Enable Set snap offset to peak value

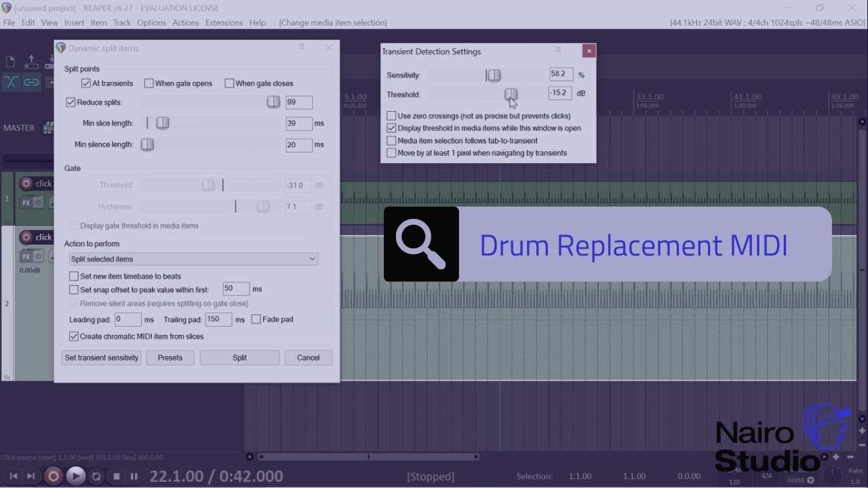(74, 289)
